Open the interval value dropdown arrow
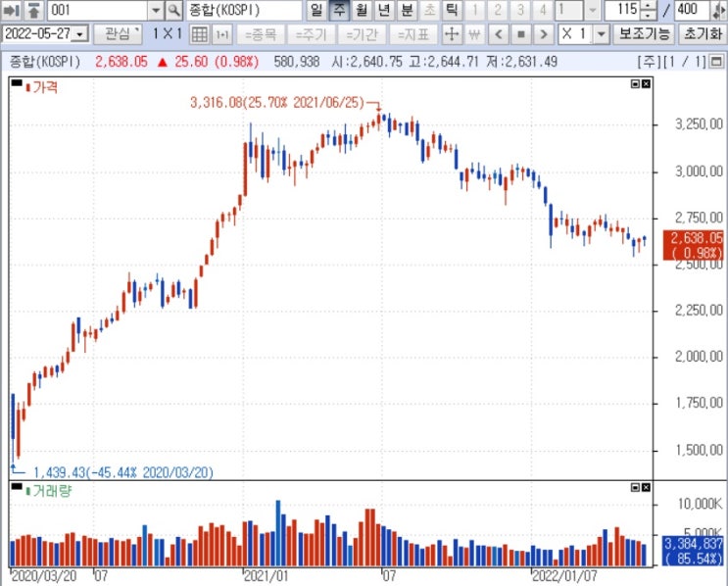 [593, 10]
